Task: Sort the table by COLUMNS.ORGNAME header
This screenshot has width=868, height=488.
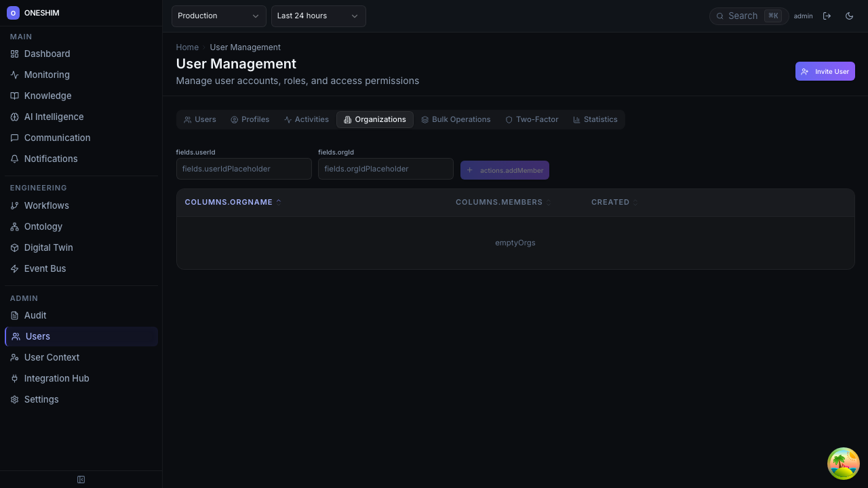Action: point(229,202)
